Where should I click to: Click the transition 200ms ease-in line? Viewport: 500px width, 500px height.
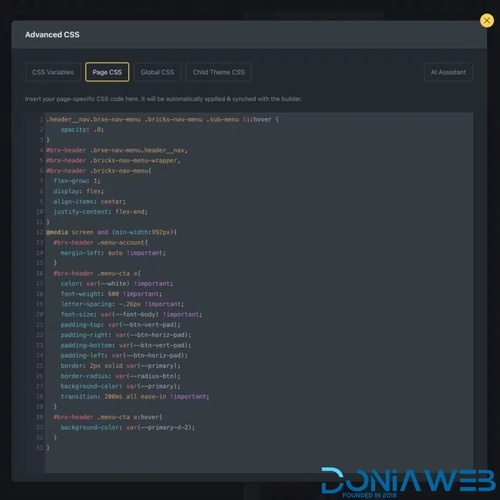pyautogui.click(x=135, y=396)
